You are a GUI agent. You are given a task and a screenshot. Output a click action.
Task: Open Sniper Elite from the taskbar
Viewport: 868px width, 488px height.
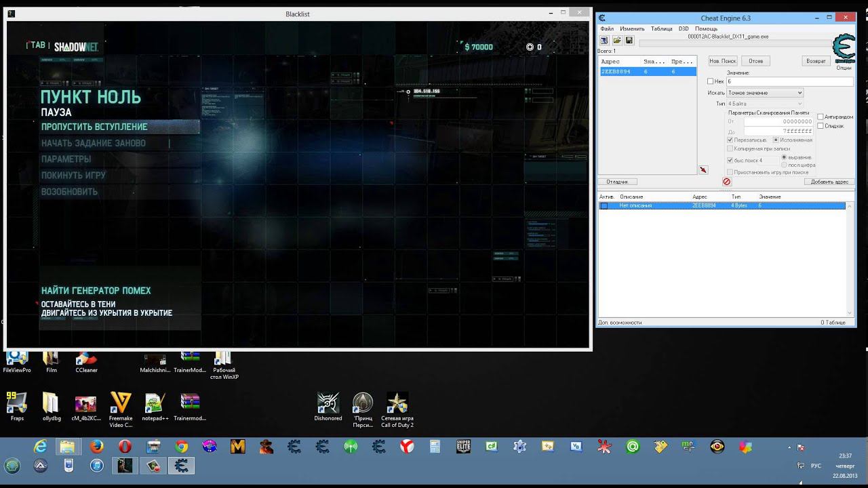pos(463,447)
